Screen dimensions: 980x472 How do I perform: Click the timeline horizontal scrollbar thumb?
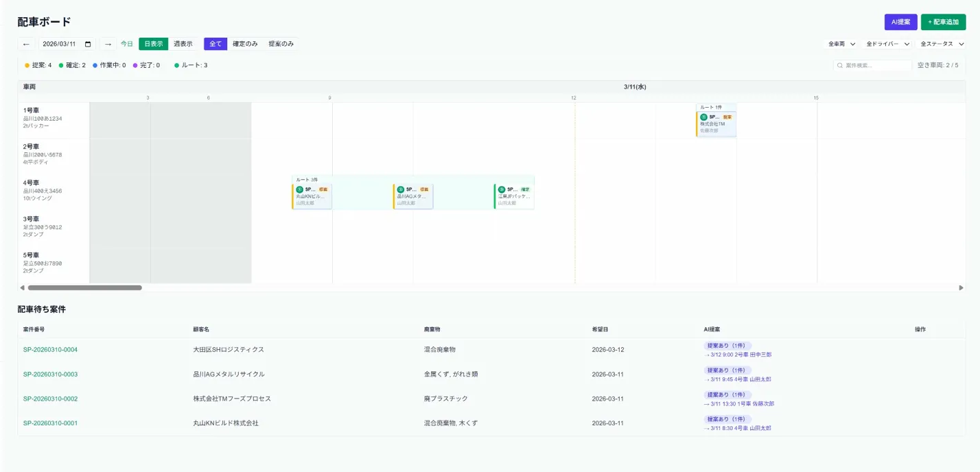click(84, 288)
